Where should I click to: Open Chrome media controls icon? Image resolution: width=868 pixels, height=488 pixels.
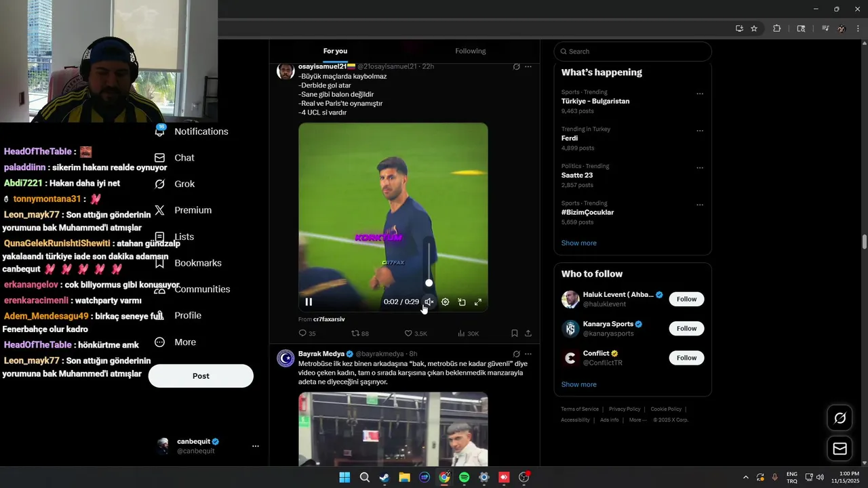point(825,28)
